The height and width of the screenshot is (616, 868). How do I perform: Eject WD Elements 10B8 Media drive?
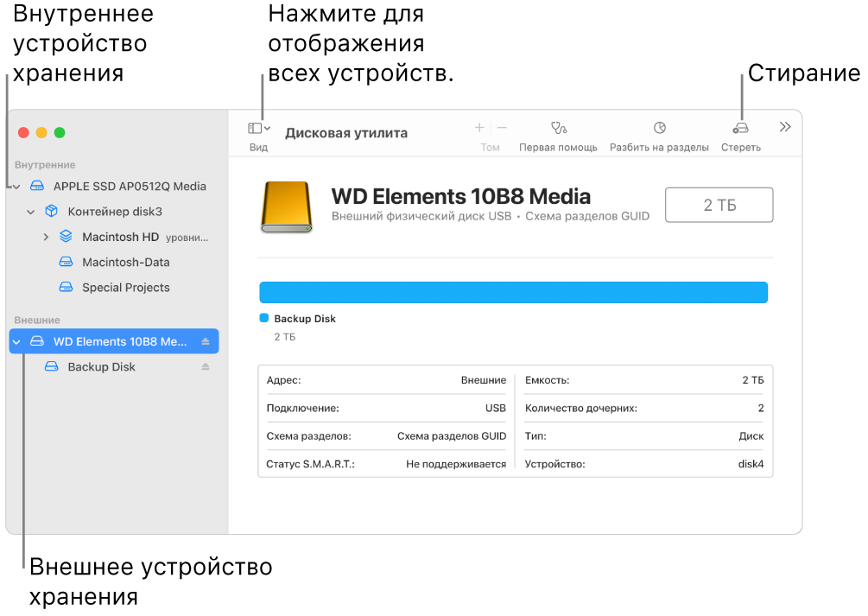[x=206, y=342]
